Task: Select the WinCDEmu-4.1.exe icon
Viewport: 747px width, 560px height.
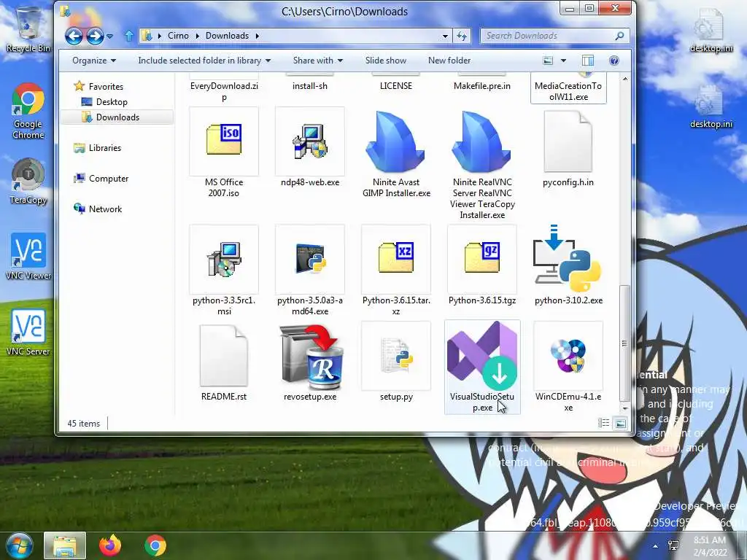Action: [568, 356]
